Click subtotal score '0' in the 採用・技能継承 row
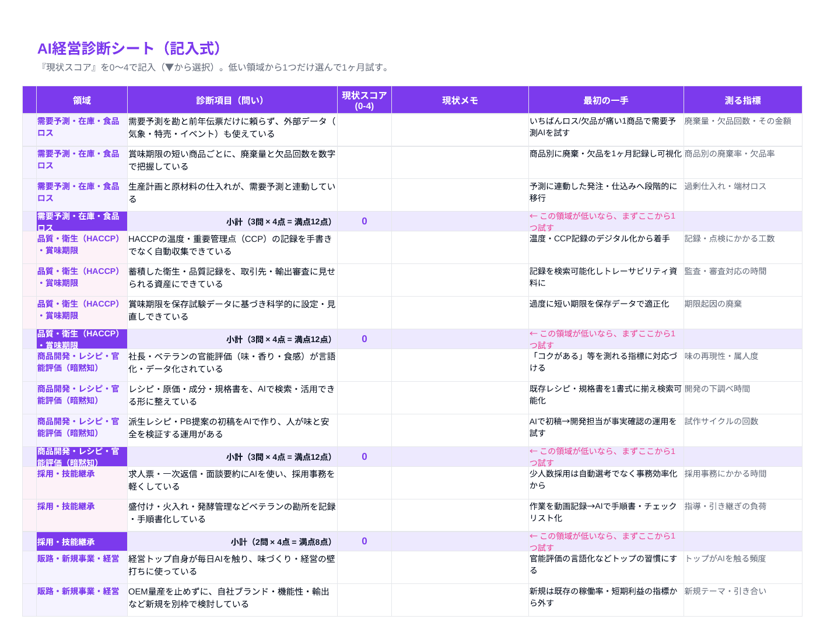This screenshot has height=644, width=834. point(365,541)
